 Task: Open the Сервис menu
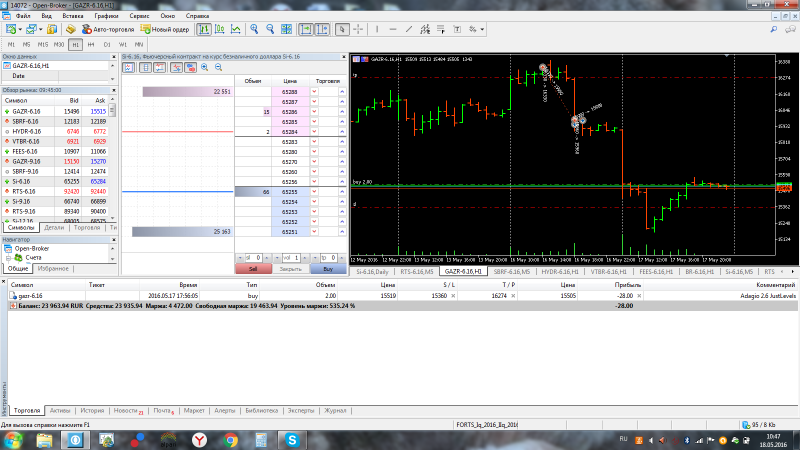139,16
